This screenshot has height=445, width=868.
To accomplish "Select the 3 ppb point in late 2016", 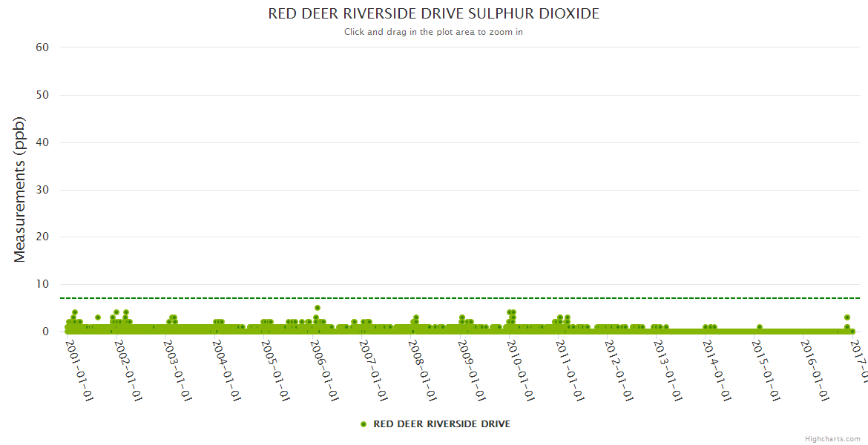I will (x=846, y=317).
